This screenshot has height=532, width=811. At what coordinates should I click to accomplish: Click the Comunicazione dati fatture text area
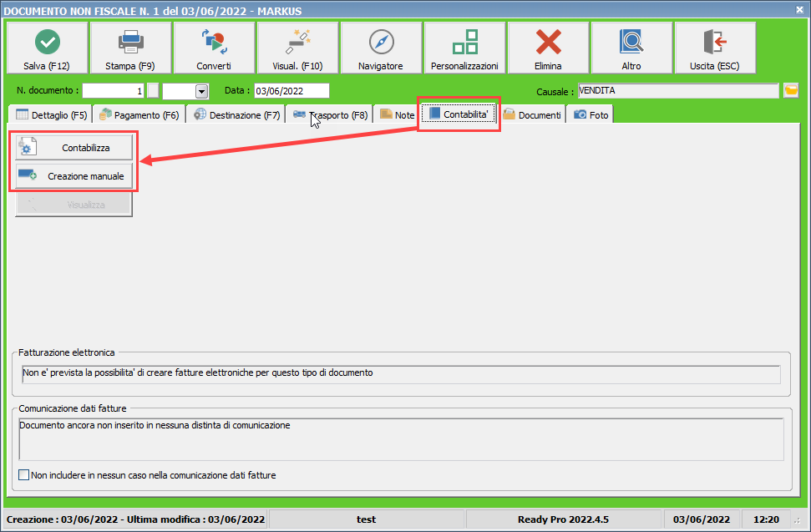coord(401,439)
